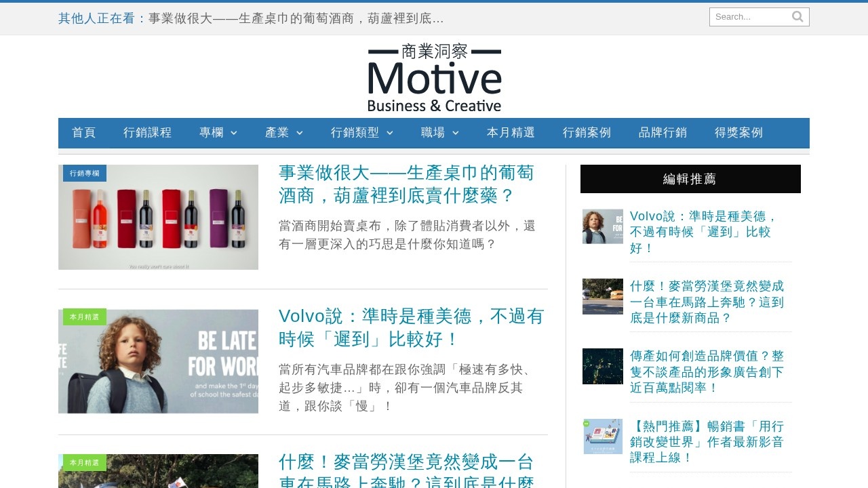This screenshot has height=488, width=868.
Task: Click the Motive 商業洞察 site logo
Action: [x=434, y=77]
